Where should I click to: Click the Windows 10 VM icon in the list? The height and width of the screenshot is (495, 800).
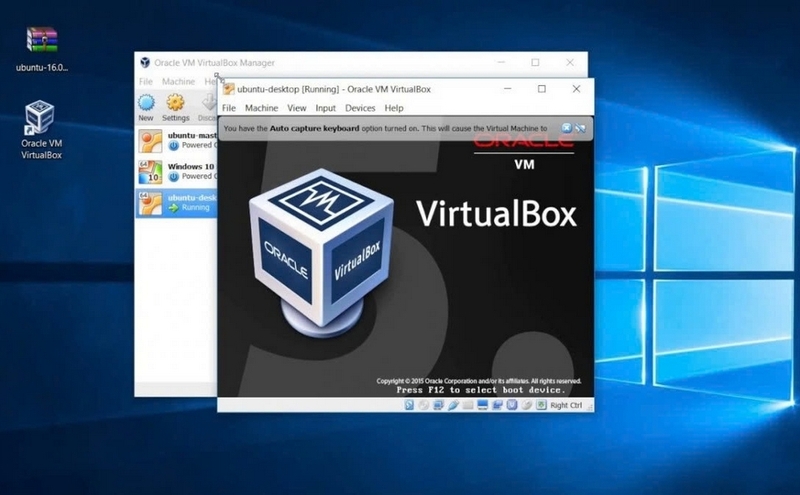151,172
